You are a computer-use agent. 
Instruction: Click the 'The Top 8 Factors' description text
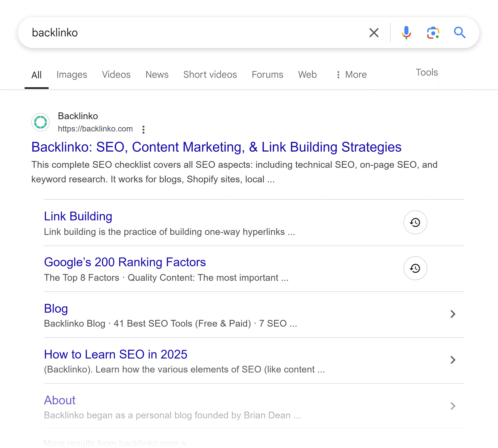click(166, 278)
